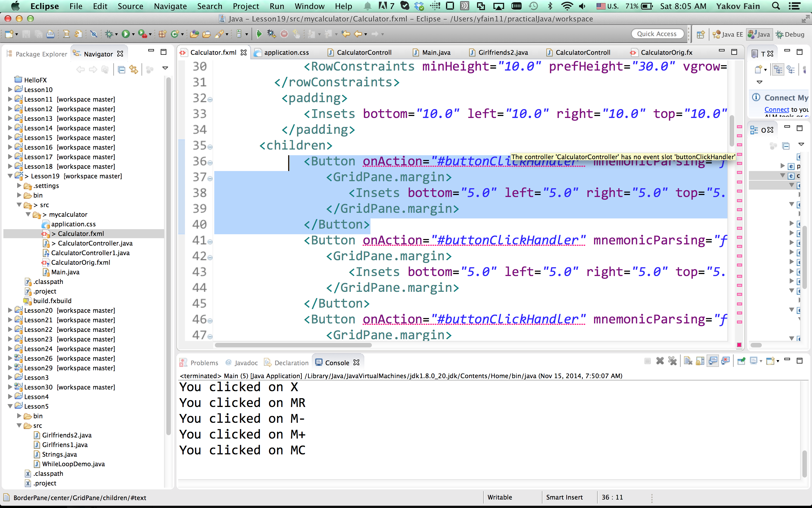Collapse the Lesson19 project tree node

10,176
